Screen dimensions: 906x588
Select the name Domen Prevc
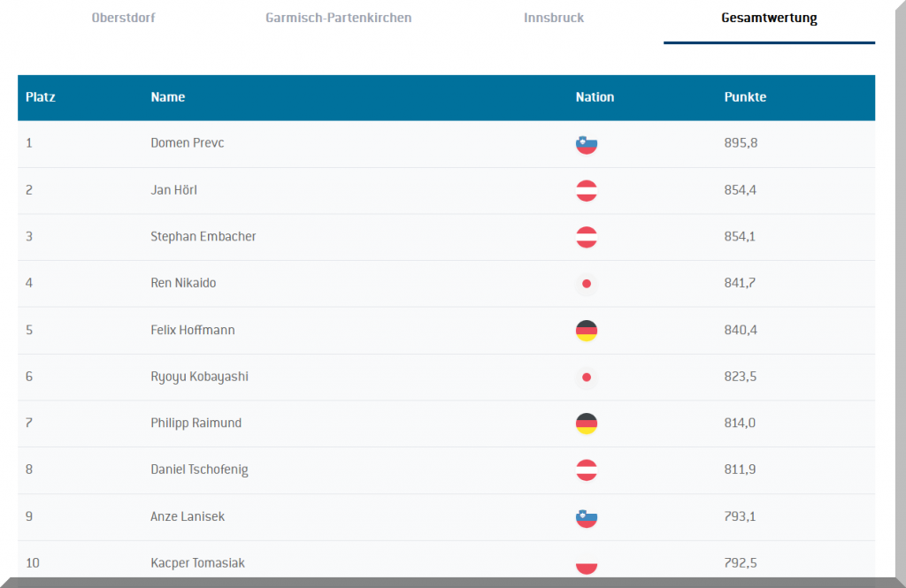pos(187,143)
